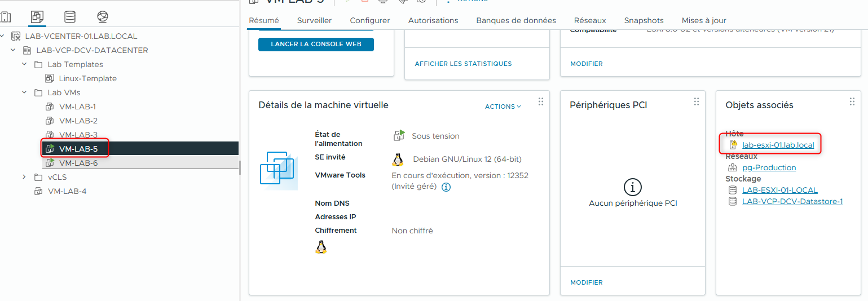Viewport: 868px width, 301px height.
Task: Collapse the LAB-VCENTER-01.LAB.LOCAL tree node
Action: (x=3, y=36)
